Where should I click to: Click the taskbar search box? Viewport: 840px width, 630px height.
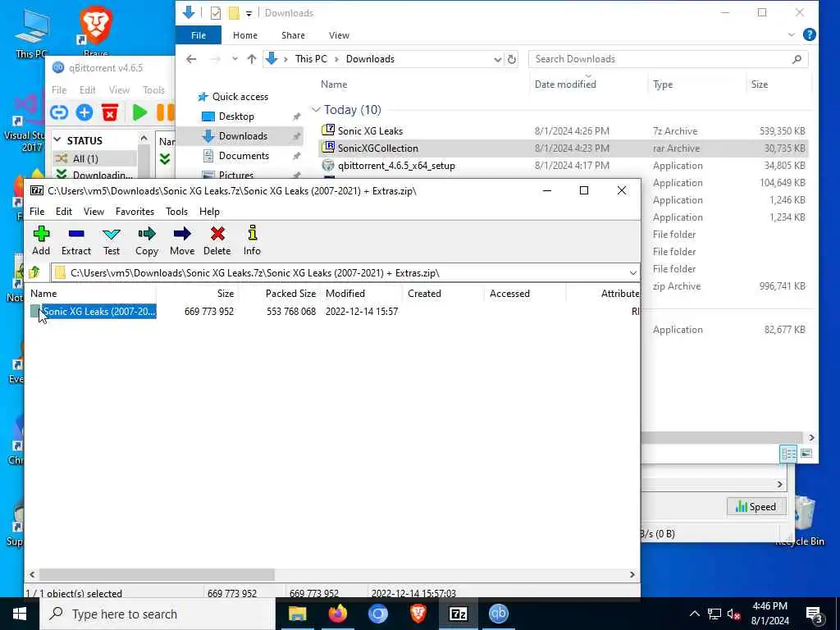tap(157, 614)
